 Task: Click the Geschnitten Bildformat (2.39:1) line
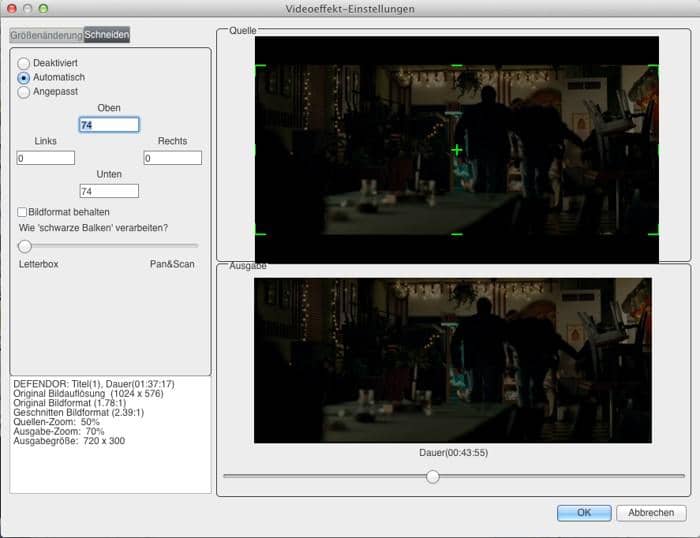[x=79, y=412]
